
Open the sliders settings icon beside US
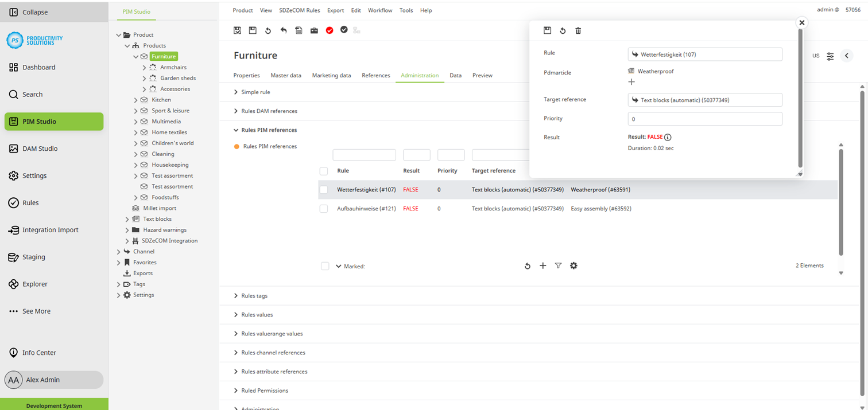830,56
